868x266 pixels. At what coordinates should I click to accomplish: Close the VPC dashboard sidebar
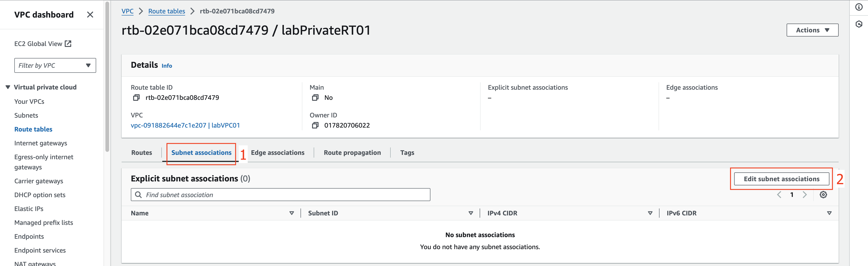click(x=90, y=15)
